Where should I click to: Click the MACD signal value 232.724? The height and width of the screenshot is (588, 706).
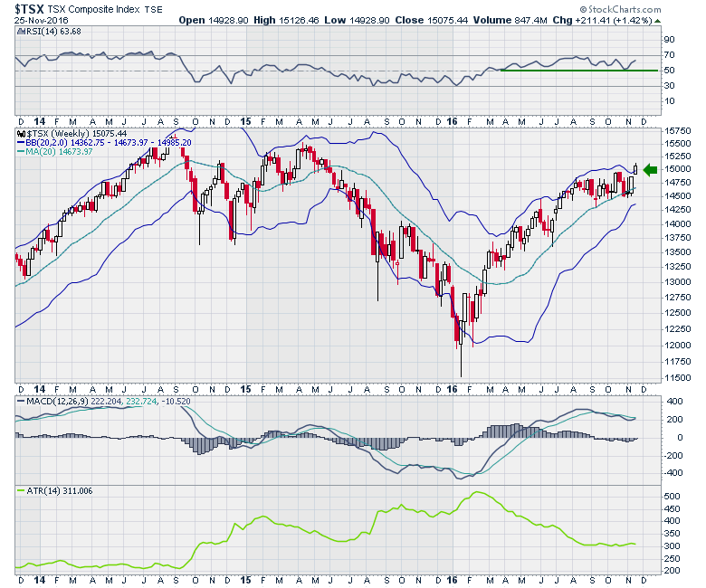point(140,402)
